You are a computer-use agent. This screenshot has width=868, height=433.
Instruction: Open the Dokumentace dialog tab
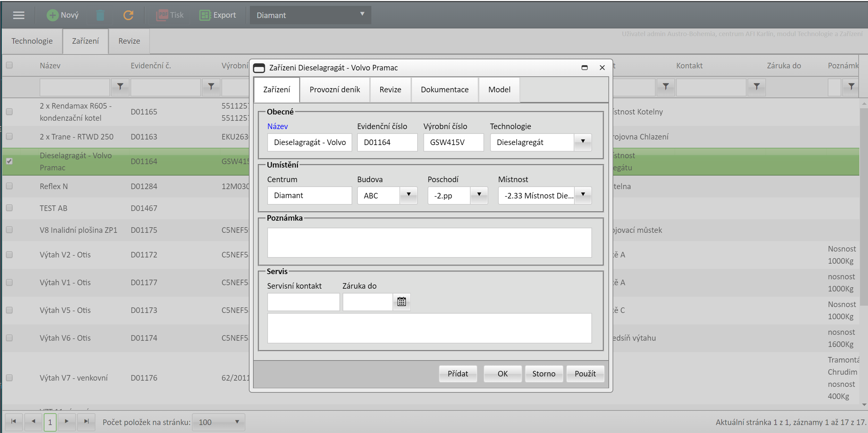[445, 90]
